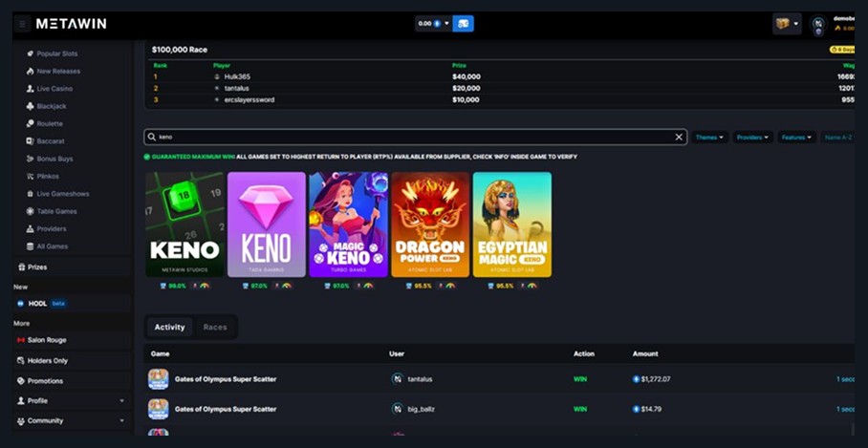This screenshot has width=868, height=448.
Task: Click the HODL beta sidebar icon
Action: point(20,304)
